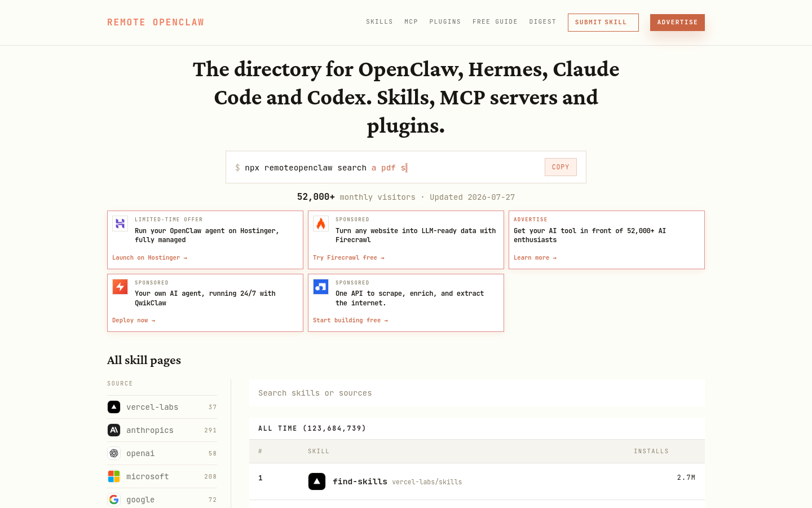Click the Firecrawl flame icon
The image size is (812, 508).
click(x=321, y=224)
